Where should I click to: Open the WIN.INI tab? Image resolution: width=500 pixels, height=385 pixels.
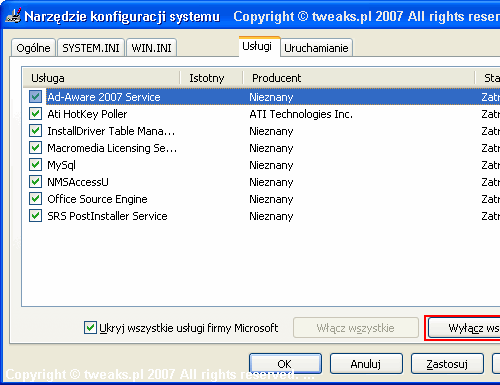(x=151, y=48)
